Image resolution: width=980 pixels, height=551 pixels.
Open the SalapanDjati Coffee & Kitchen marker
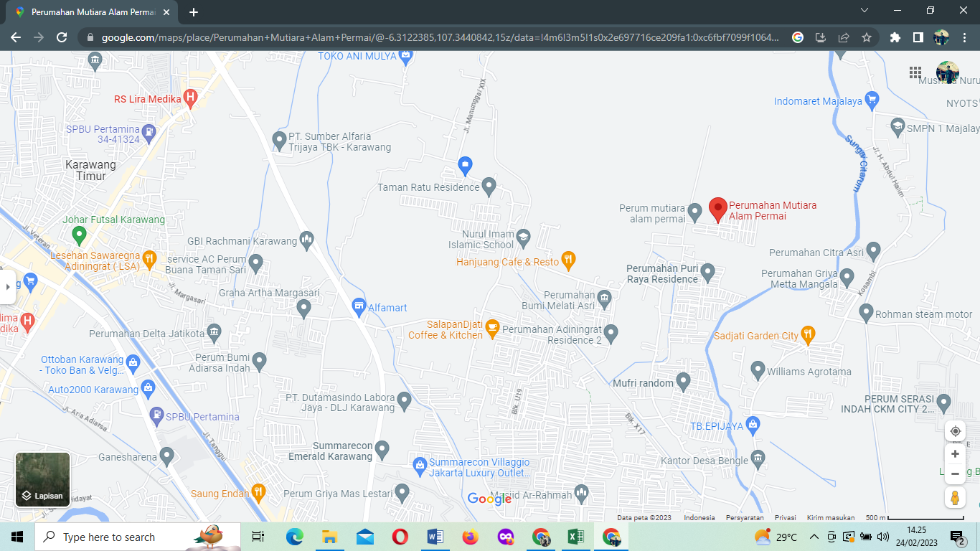pos(492,328)
